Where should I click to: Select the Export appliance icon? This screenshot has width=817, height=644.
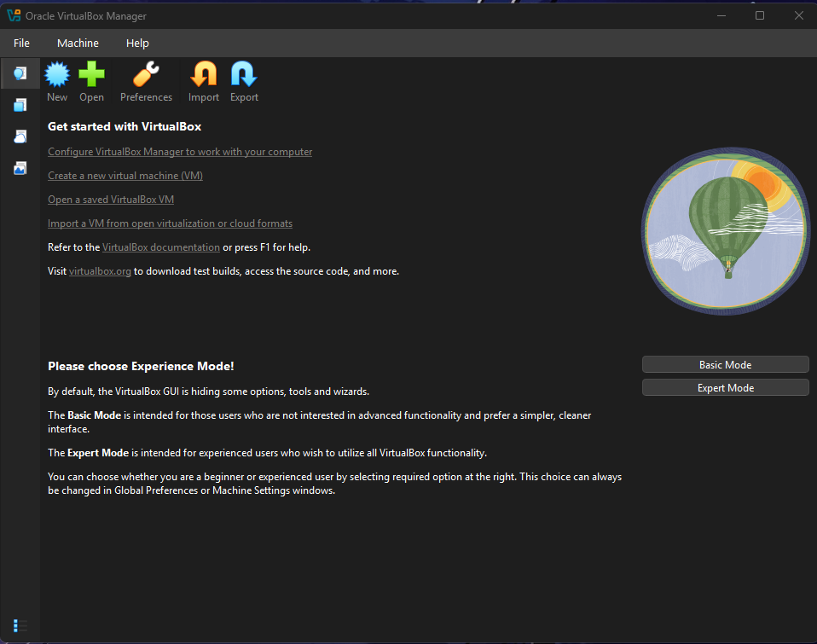tap(243, 75)
